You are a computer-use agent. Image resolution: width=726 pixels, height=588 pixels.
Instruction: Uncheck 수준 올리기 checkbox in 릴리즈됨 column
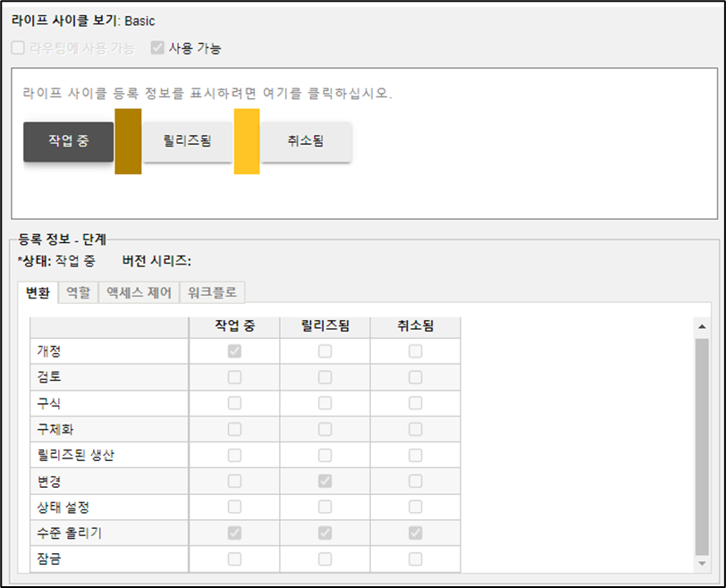(325, 533)
